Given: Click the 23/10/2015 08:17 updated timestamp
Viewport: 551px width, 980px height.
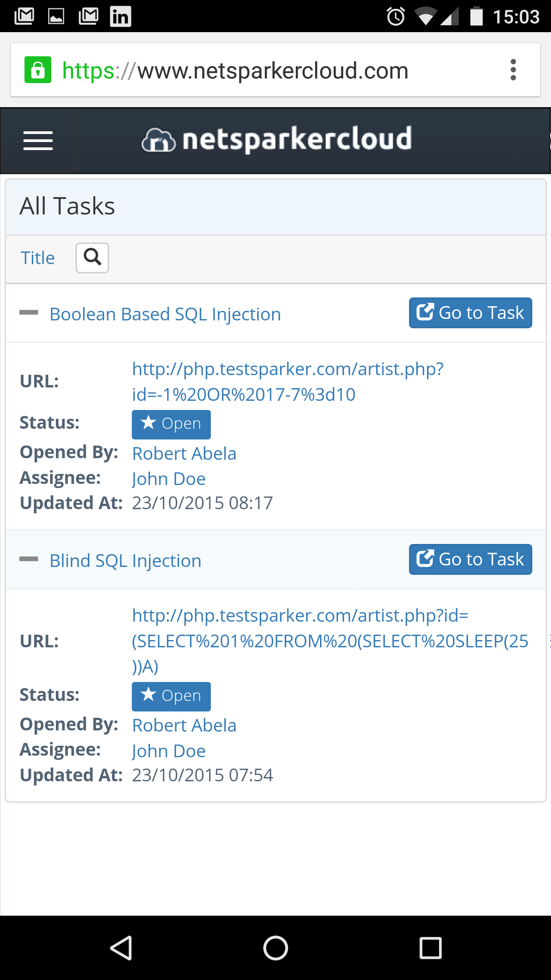Looking at the screenshot, I should 202,503.
